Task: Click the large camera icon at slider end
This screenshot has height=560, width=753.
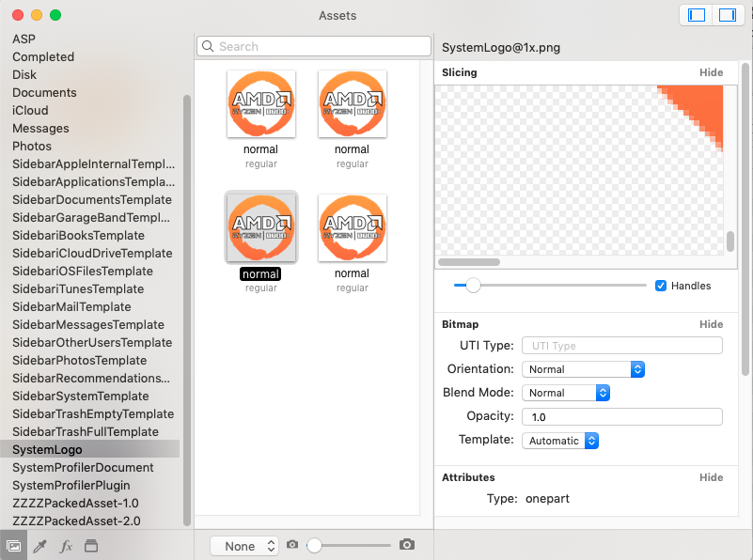Action: tap(406, 545)
